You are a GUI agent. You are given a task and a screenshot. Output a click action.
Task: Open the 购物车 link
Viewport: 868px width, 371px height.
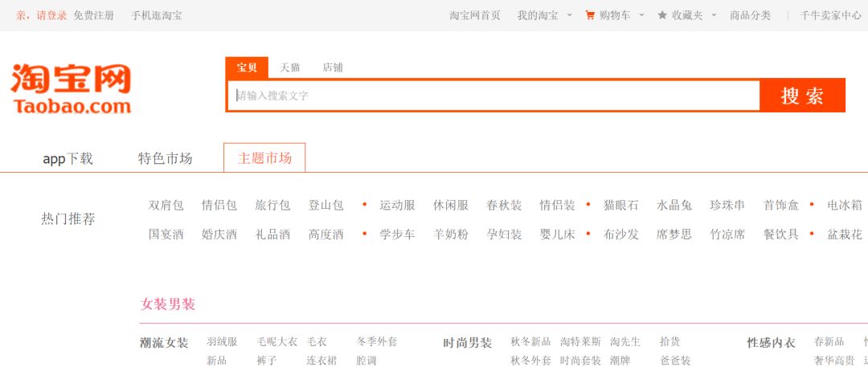coord(615,15)
